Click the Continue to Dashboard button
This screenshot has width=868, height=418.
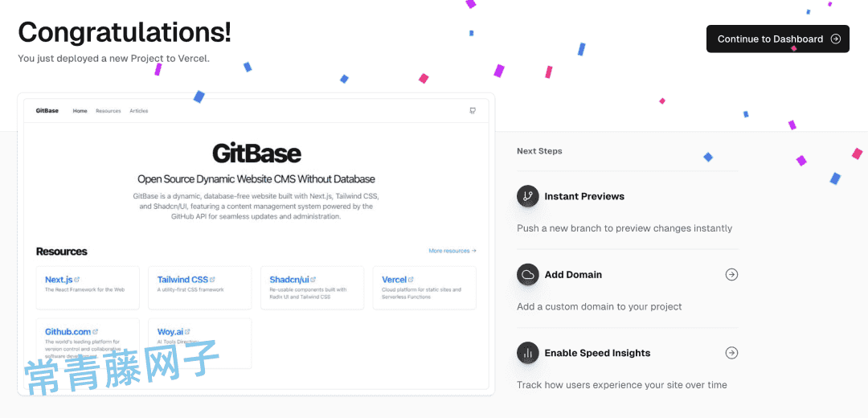778,39
